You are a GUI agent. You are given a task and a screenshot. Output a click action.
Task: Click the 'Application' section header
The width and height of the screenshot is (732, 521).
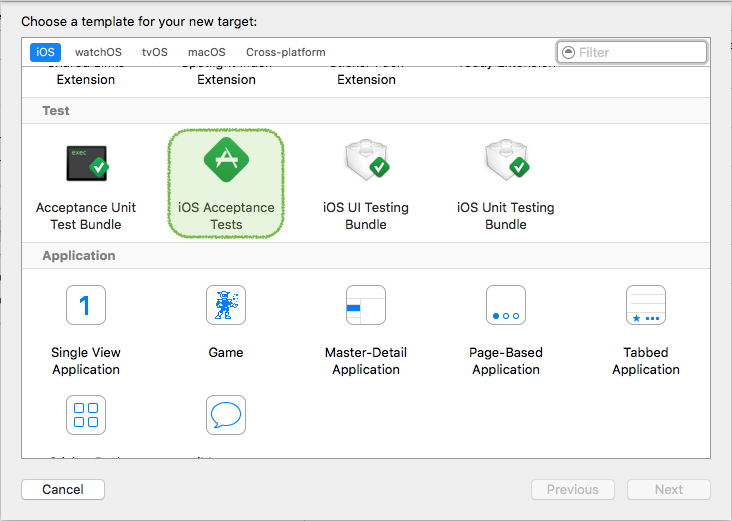79,256
